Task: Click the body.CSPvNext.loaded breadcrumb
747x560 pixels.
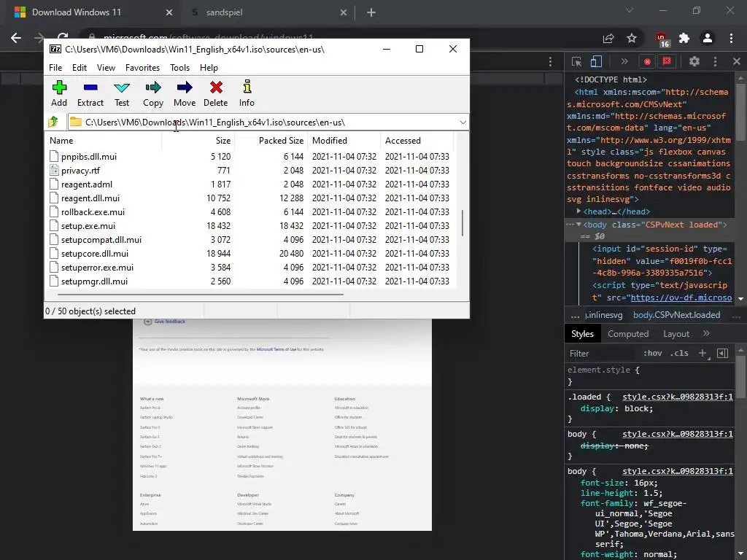Action: [676, 315]
